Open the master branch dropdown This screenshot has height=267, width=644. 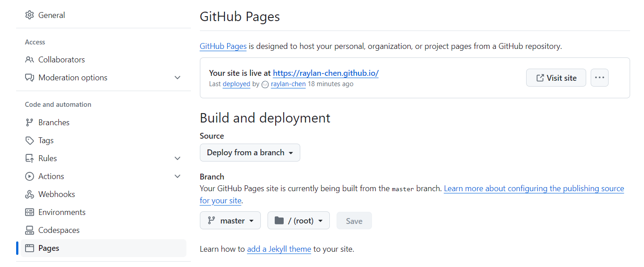point(230,221)
